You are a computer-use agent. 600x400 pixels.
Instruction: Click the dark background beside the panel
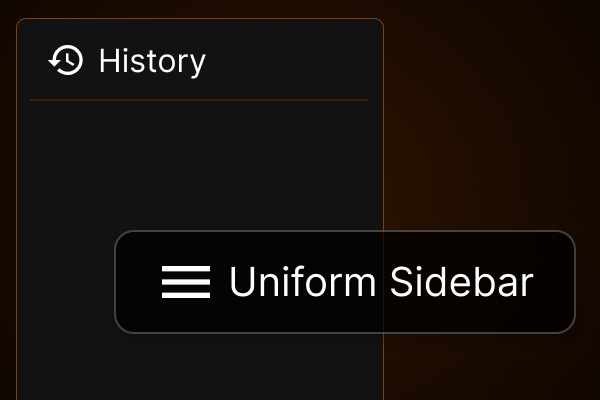(x=492, y=115)
